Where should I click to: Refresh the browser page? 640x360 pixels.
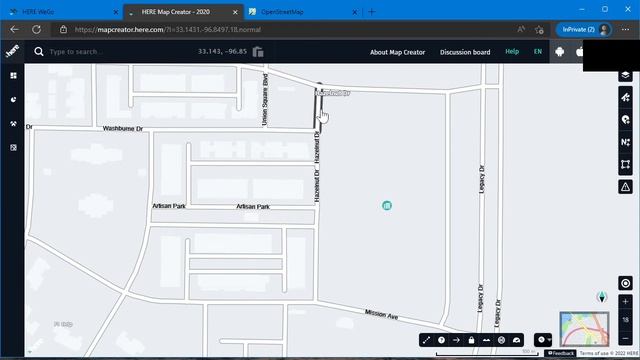coord(36,29)
